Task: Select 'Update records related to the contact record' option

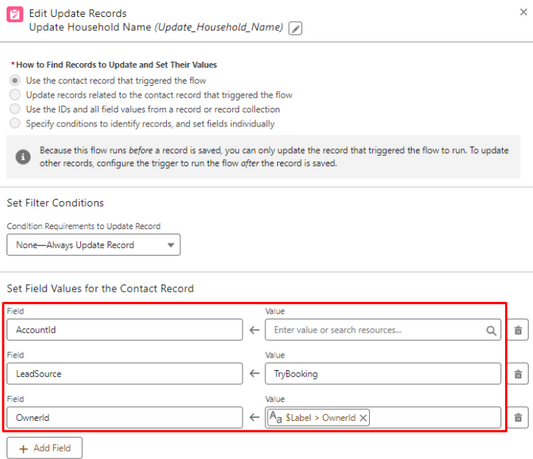Action: pyautogui.click(x=15, y=95)
